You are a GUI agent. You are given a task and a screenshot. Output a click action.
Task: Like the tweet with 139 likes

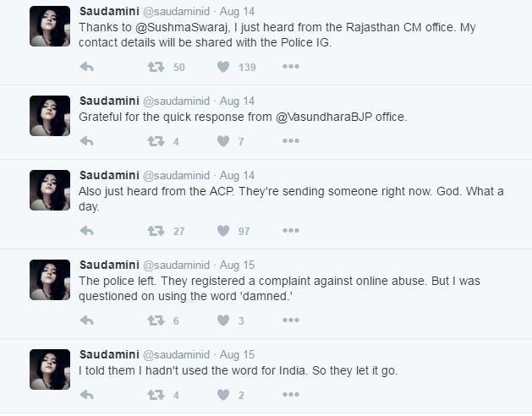tap(223, 67)
